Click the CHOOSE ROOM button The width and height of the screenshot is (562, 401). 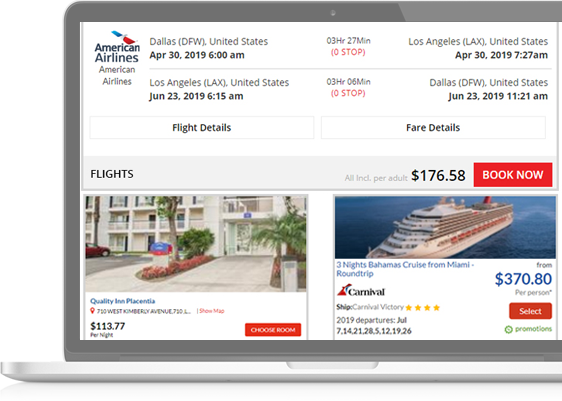(x=273, y=330)
